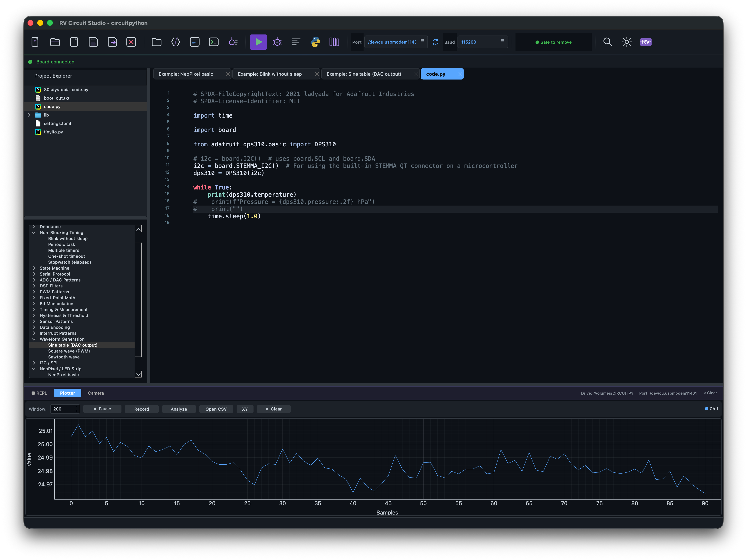Close the code.py tab
747x560 pixels.
pos(460,74)
